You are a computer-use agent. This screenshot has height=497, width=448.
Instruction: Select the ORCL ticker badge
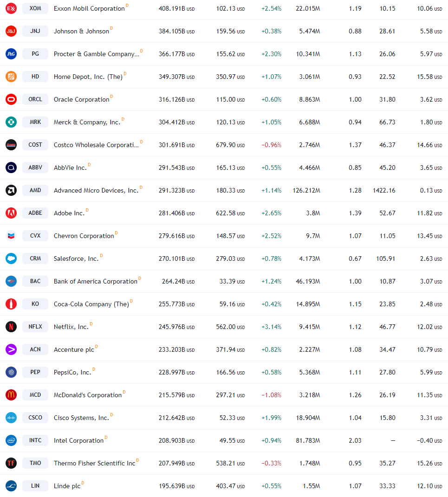click(35, 99)
